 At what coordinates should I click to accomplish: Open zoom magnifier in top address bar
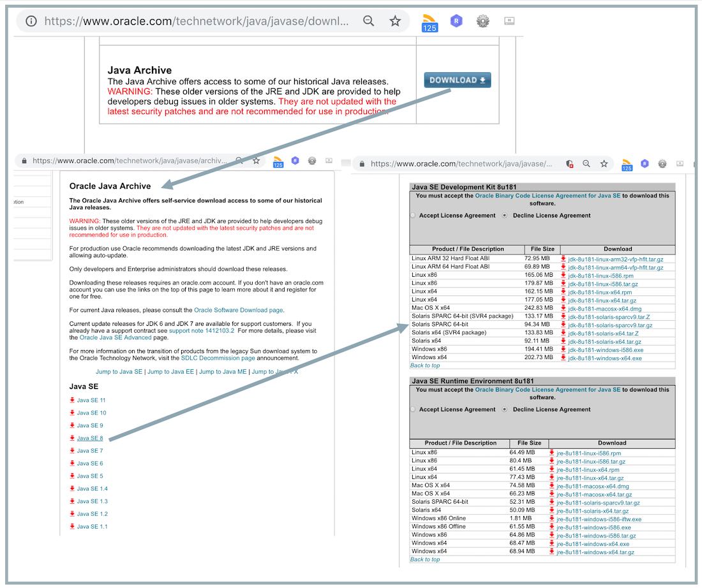click(x=368, y=21)
